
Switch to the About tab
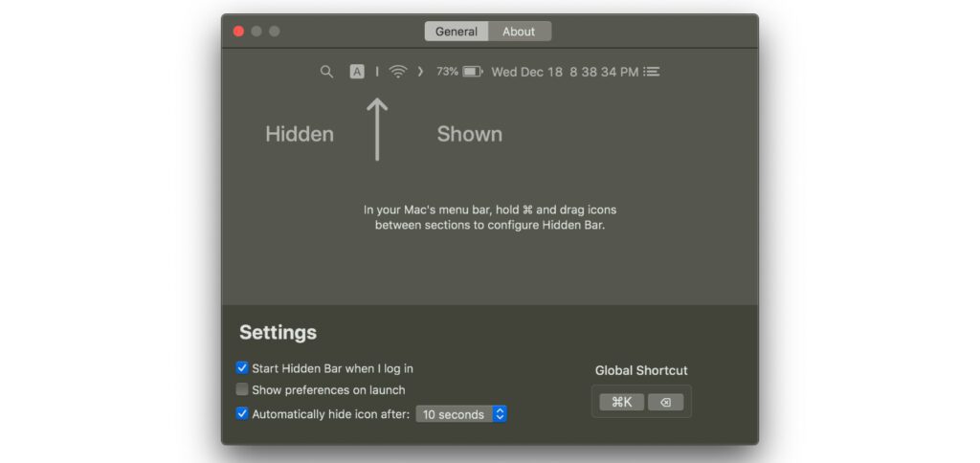tap(519, 32)
